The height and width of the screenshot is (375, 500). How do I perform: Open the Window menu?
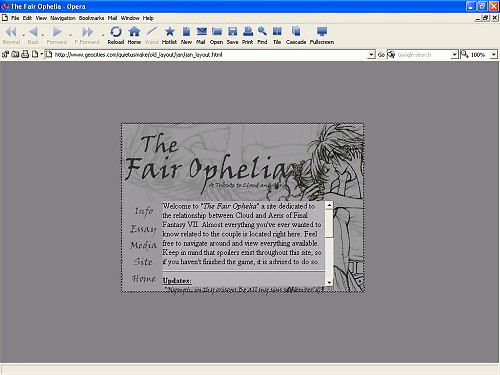pos(130,18)
